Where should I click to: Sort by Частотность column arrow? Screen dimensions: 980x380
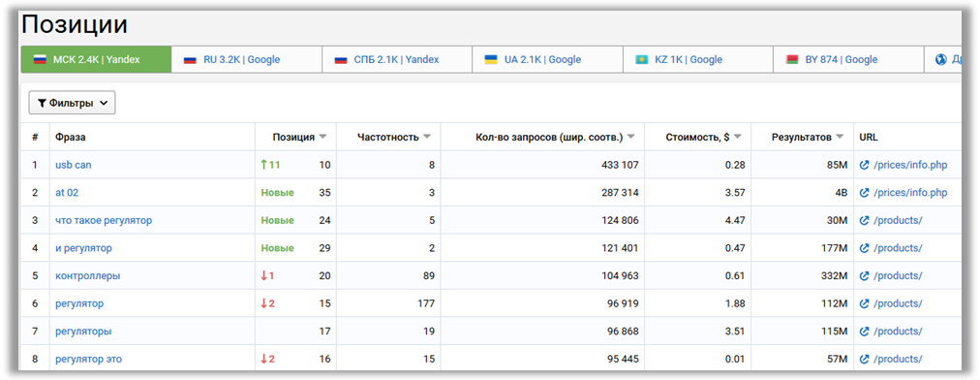click(427, 137)
